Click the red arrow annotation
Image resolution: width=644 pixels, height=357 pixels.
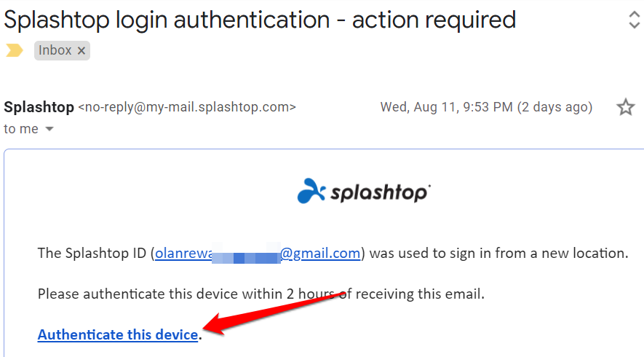tap(277, 312)
